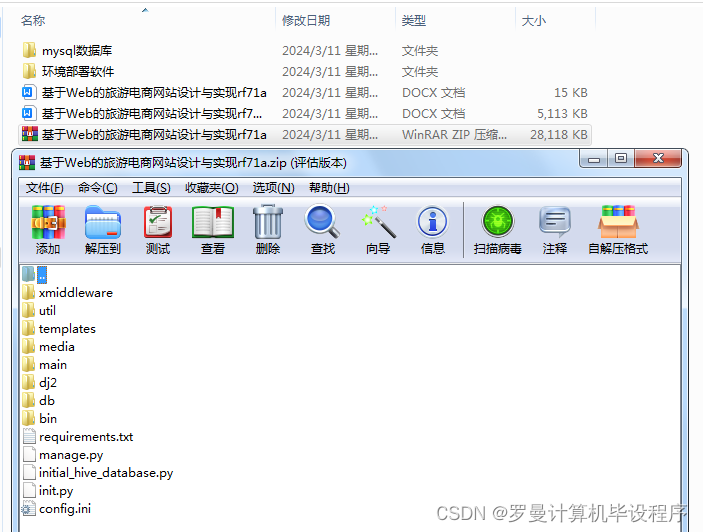Open the 帮助(H) menu

point(329,188)
